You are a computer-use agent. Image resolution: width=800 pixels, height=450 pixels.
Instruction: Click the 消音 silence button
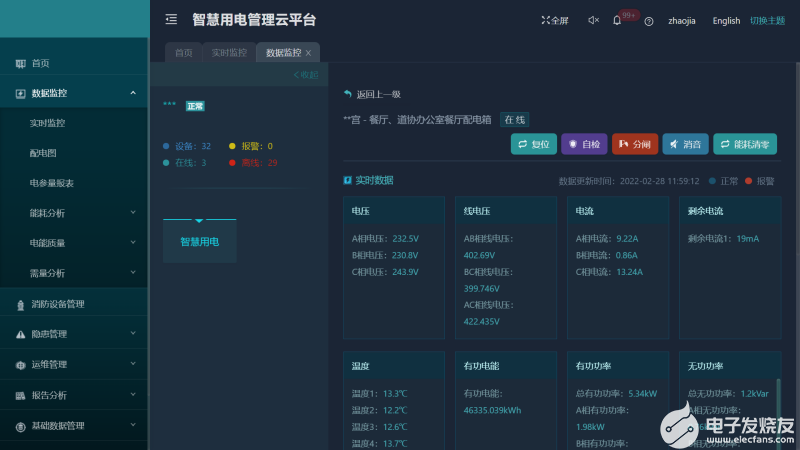coord(685,144)
